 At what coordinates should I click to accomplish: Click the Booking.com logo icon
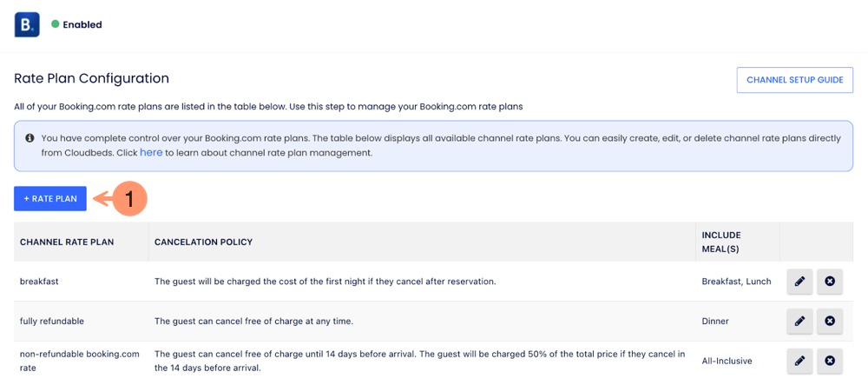pyautogui.click(x=27, y=24)
